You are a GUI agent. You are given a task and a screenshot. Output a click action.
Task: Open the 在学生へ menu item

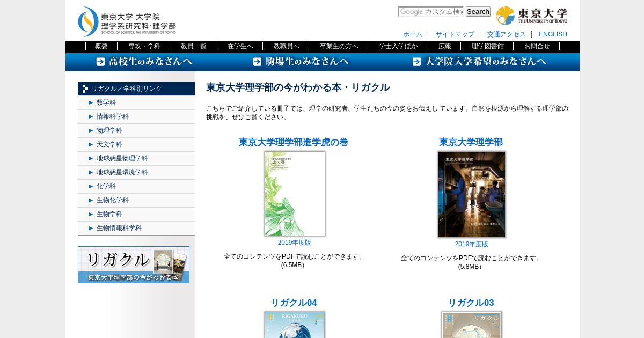click(x=240, y=46)
